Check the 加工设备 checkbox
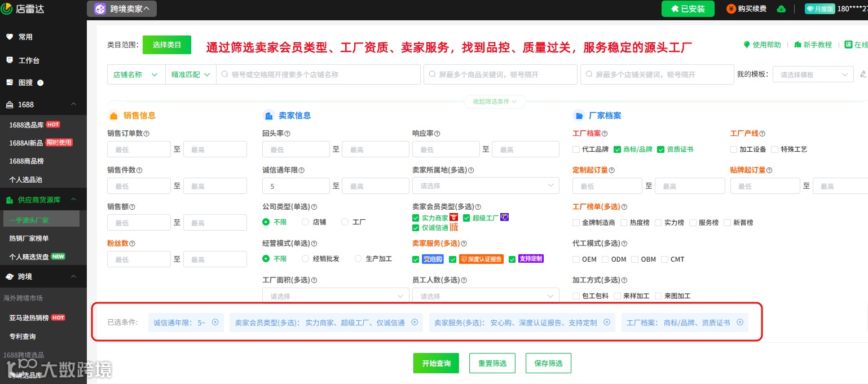868x384 pixels. coord(734,149)
